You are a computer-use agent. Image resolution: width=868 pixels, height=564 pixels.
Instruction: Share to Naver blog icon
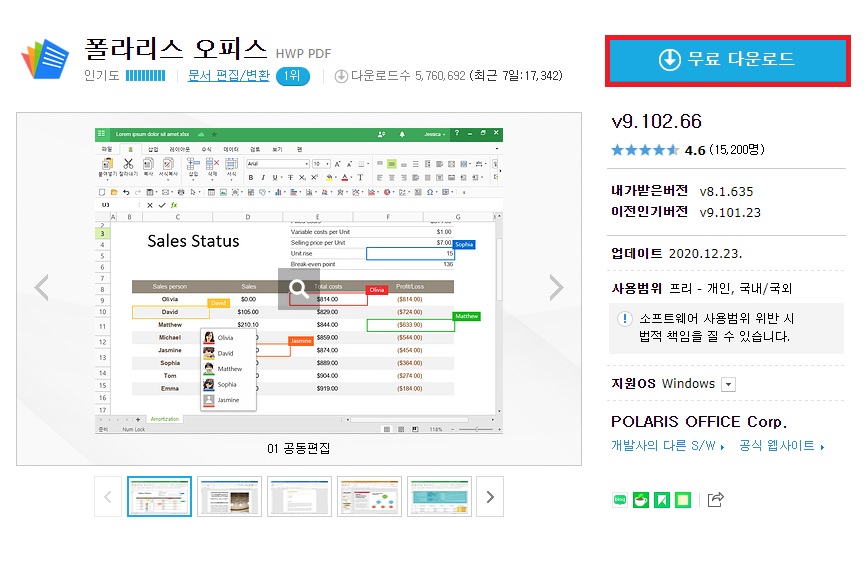620,500
